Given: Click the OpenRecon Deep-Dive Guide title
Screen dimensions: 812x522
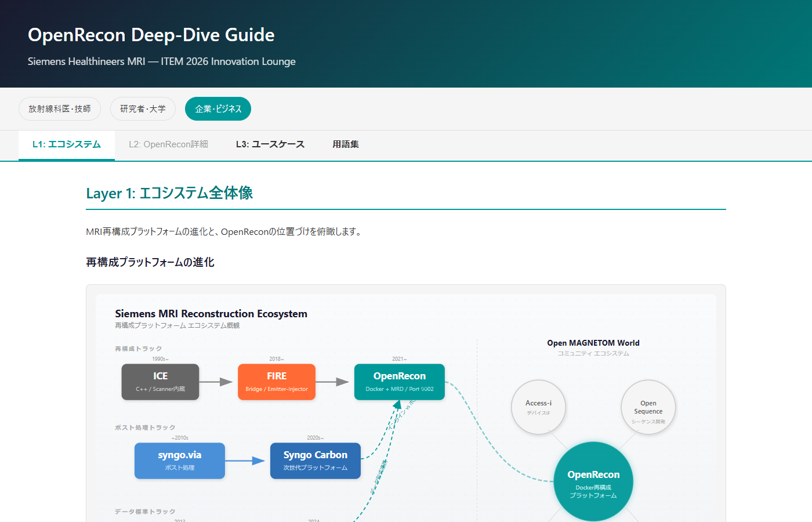Looking at the screenshot, I should pos(151,35).
